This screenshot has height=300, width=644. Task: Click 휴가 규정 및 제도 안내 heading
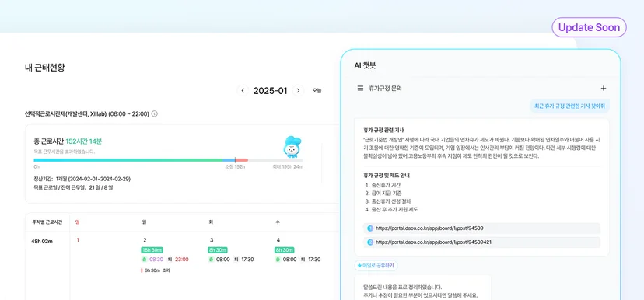click(x=387, y=175)
